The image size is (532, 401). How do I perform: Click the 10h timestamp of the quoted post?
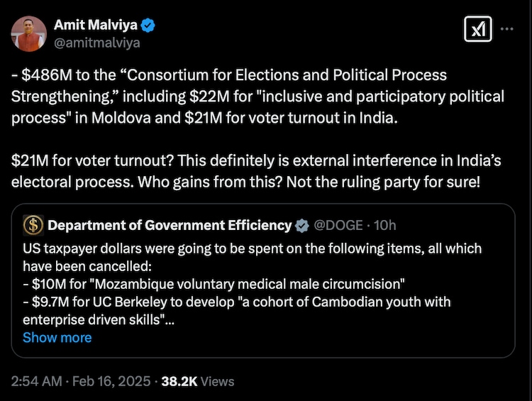coord(384,226)
